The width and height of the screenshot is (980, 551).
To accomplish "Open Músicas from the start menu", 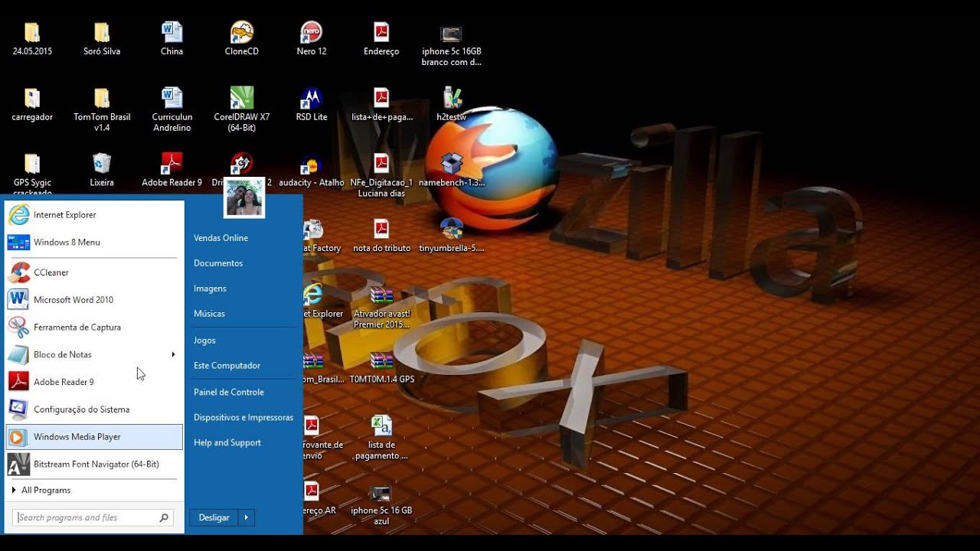I will pos(209,314).
